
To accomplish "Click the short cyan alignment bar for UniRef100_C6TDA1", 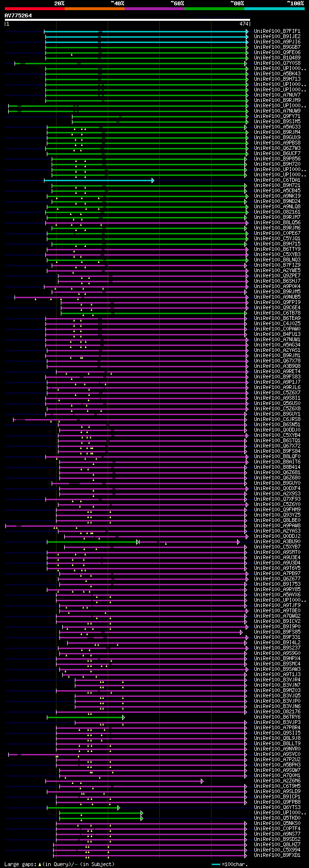I will coord(99,180).
